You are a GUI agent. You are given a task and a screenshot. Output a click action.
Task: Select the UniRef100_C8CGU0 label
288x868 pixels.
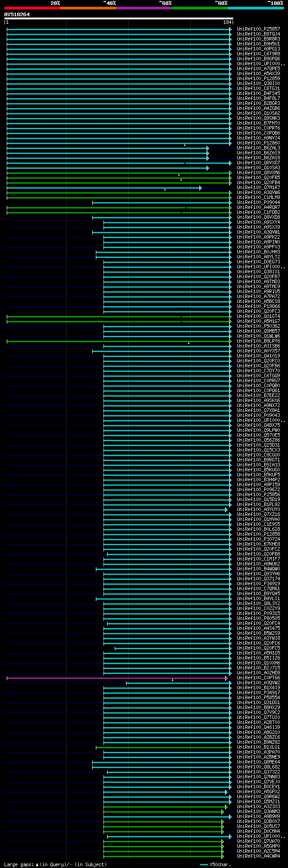(x=258, y=455)
